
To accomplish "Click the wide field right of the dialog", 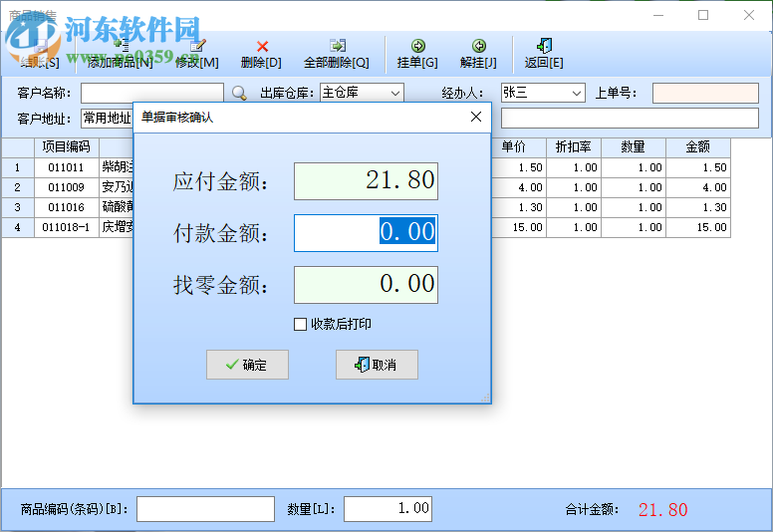I will [630, 119].
